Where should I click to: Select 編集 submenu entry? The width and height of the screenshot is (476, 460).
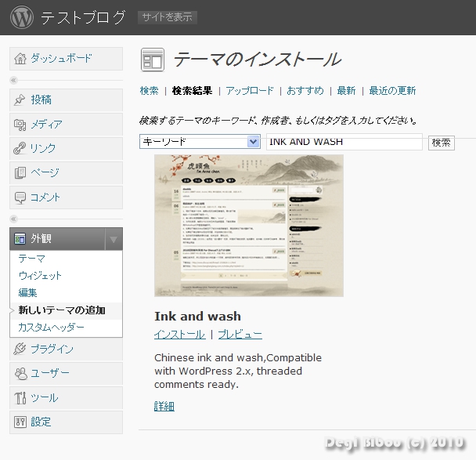(27, 292)
